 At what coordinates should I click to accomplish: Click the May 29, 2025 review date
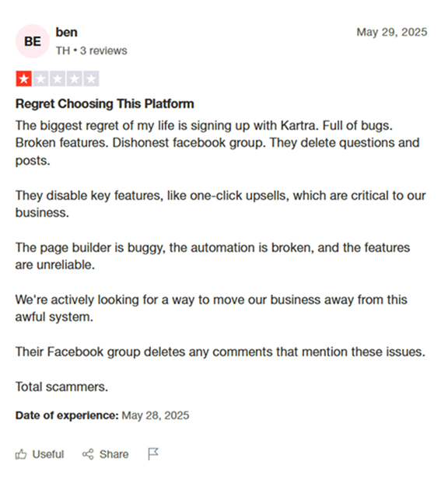point(392,32)
